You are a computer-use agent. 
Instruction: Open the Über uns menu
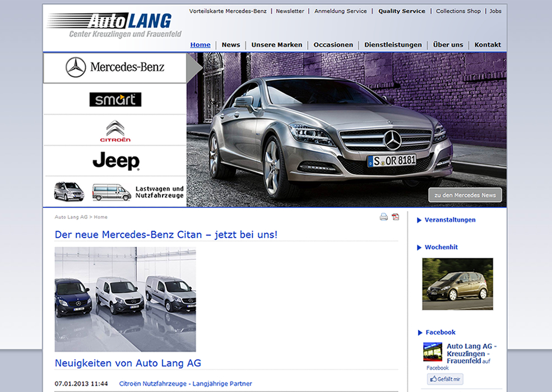pos(448,45)
